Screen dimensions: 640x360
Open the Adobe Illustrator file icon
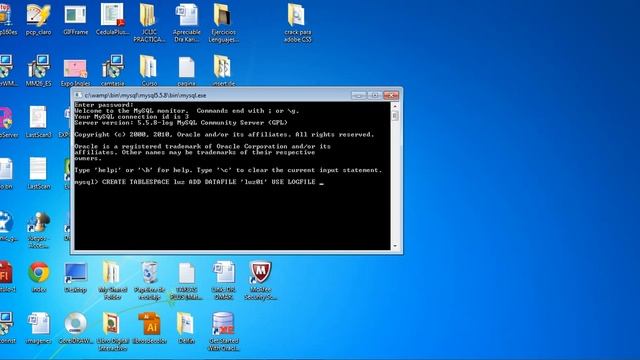coord(149,328)
